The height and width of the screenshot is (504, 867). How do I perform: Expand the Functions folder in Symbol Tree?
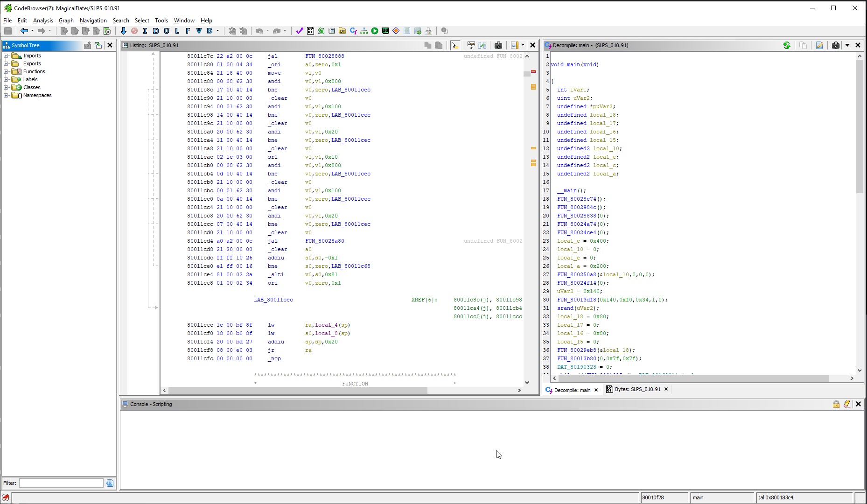click(x=6, y=71)
